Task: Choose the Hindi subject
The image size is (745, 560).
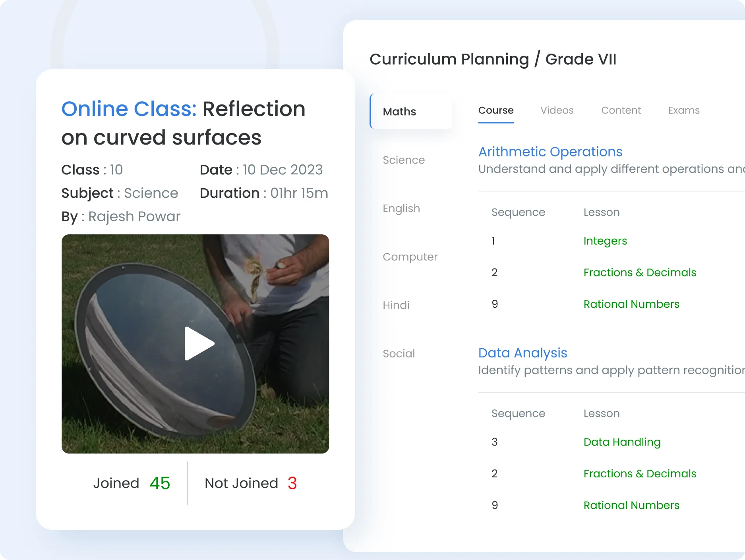Action: click(396, 305)
